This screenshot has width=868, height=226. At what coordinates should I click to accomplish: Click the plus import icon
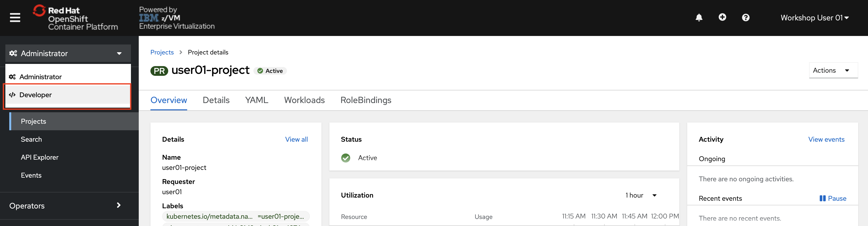722,17
